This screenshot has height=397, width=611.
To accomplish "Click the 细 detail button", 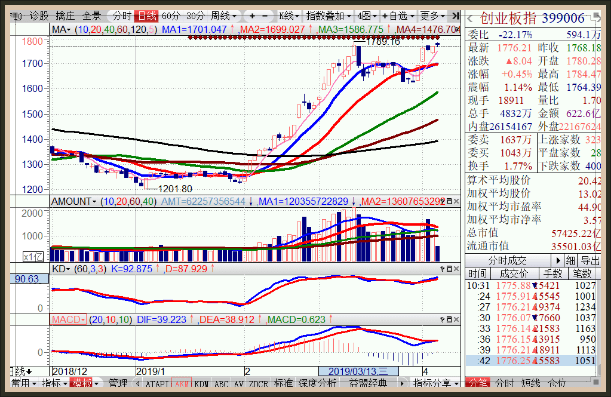I will 570,261.
